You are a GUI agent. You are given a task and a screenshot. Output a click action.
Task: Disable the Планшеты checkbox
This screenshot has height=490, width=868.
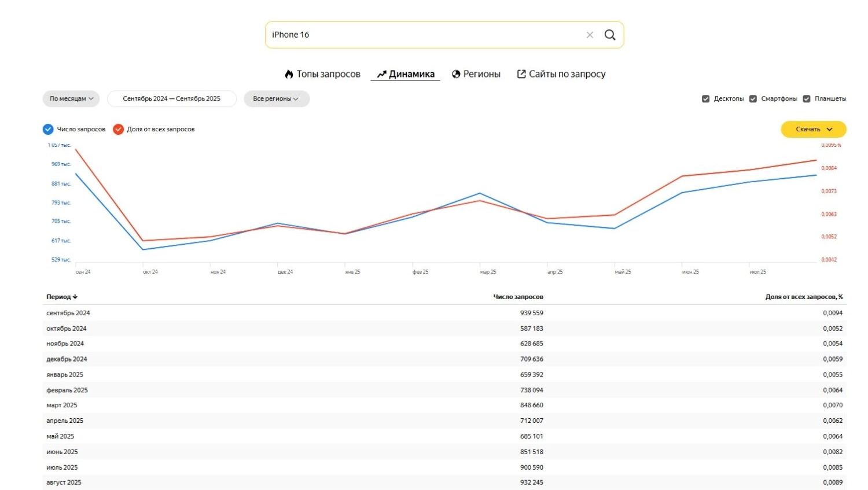(x=807, y=99)
